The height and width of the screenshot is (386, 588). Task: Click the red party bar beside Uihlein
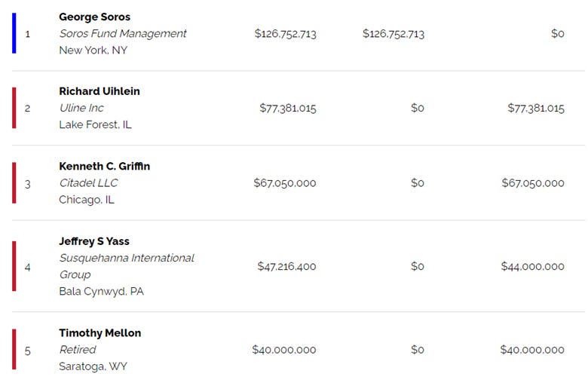coord(14,108)
